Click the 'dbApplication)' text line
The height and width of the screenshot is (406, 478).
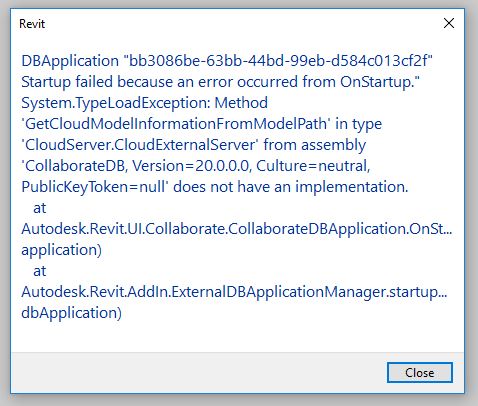pos(71,313)
